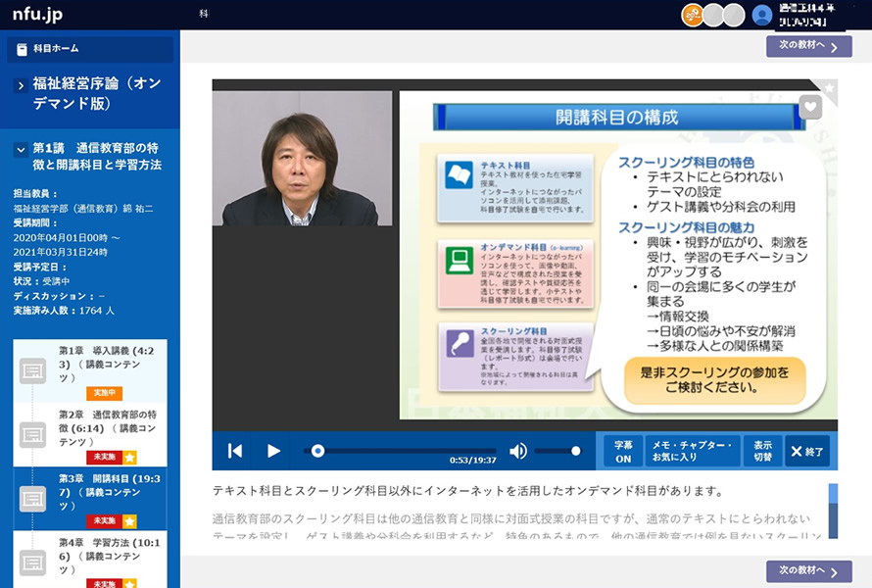
Task: Click the second gray badge circle in header
Action: [734, 15]
